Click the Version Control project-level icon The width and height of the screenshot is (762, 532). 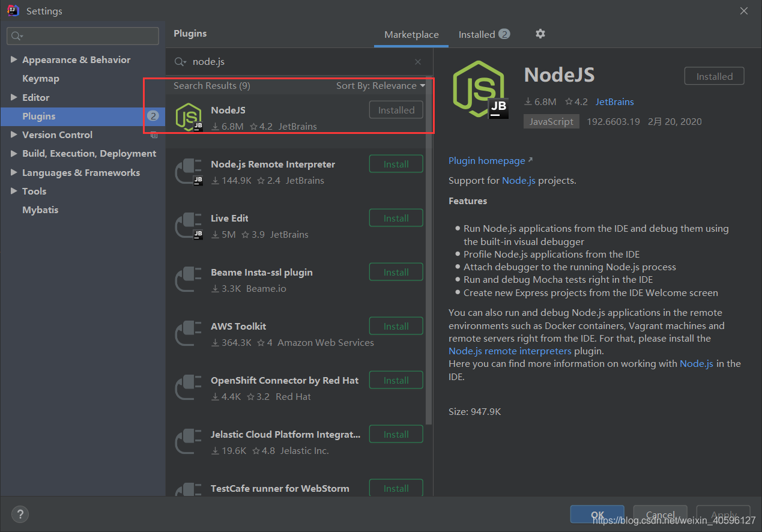click(154, 135)
